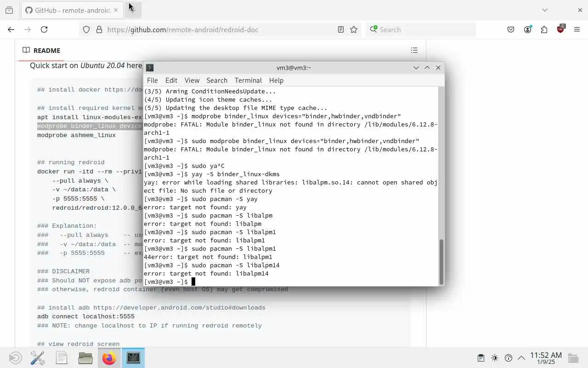Image resolution: width=588 pixels, height=368 pixels.
Task: Close the GitHub remote-android tab
Action: 116,10
